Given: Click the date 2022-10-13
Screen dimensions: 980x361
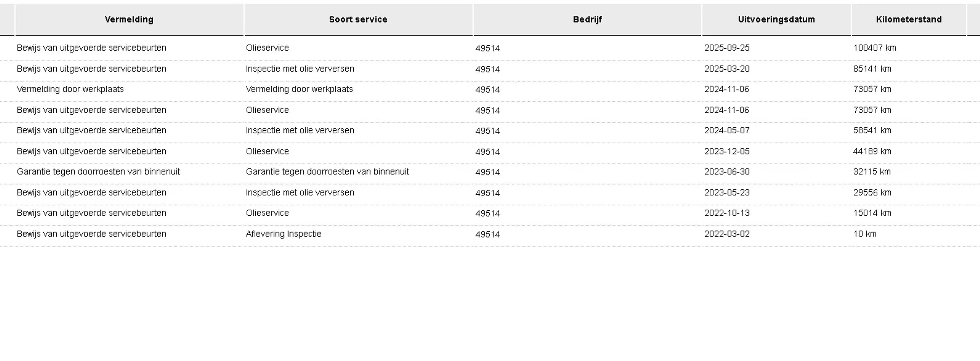Looking at the screenshot, I should click(727, 213).
